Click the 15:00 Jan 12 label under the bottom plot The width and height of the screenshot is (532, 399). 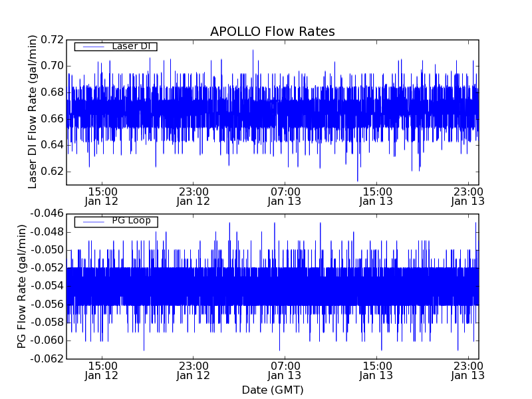[x=102, y=371]
